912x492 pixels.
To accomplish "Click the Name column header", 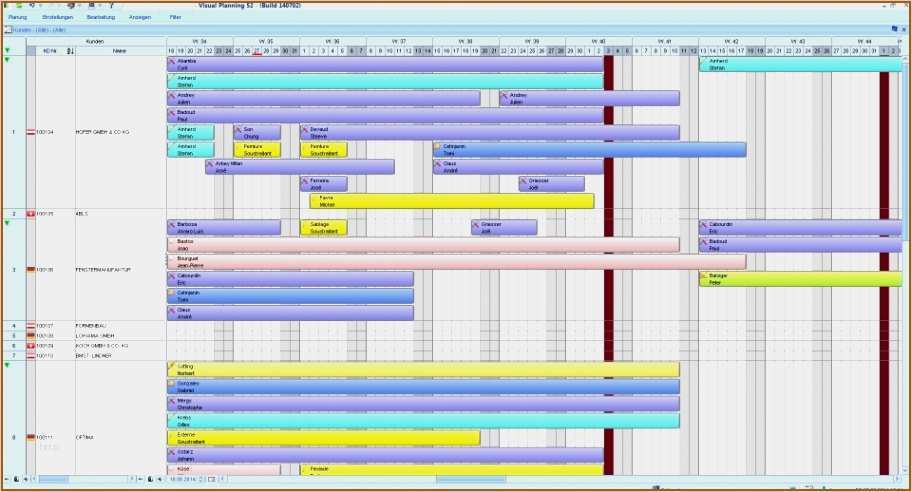I will coord(119,51).
